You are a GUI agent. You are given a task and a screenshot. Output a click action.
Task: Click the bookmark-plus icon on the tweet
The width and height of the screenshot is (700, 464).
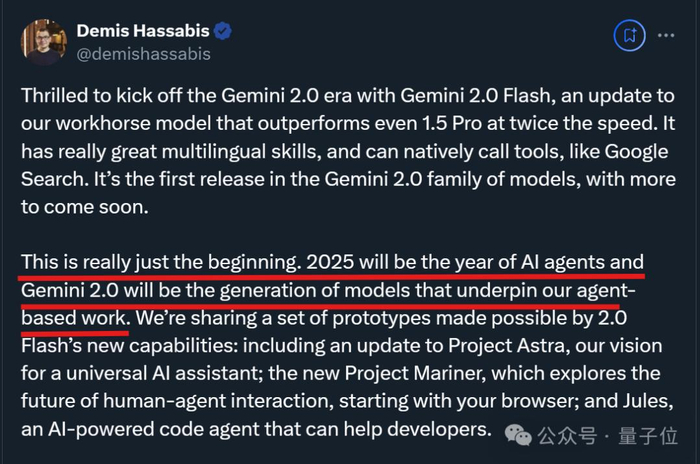630,34
